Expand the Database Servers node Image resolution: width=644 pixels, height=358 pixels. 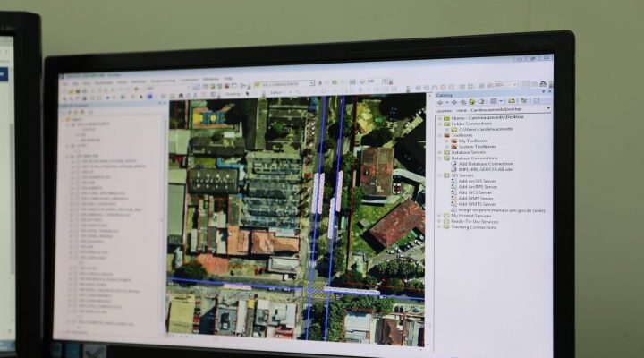click(438, 152)
